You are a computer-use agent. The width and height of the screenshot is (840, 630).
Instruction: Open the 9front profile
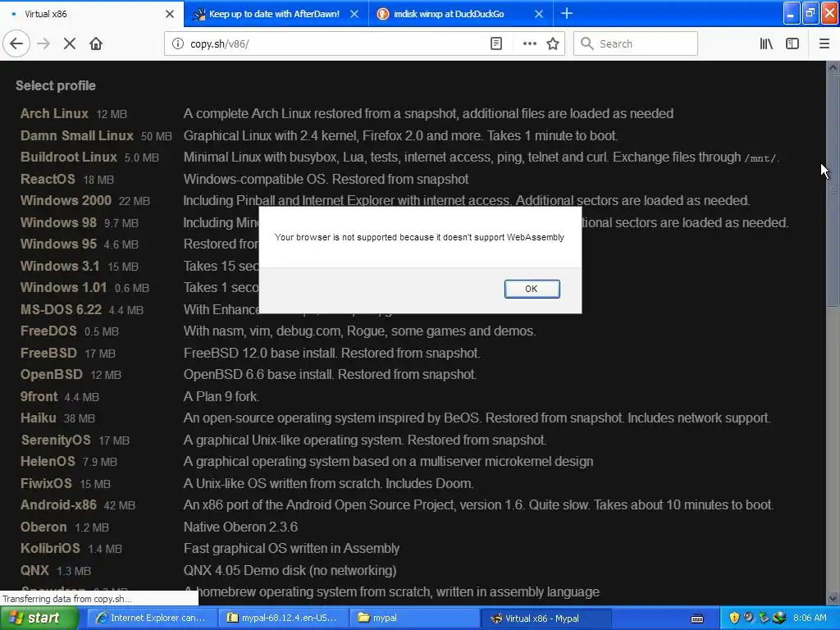[39, 396]
